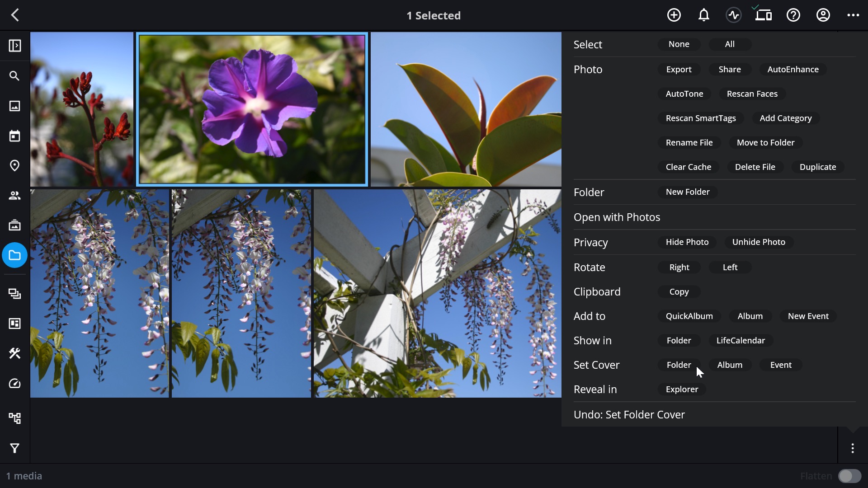
Task: Click the Move to Folder button
Action: [x=765, y=143]
